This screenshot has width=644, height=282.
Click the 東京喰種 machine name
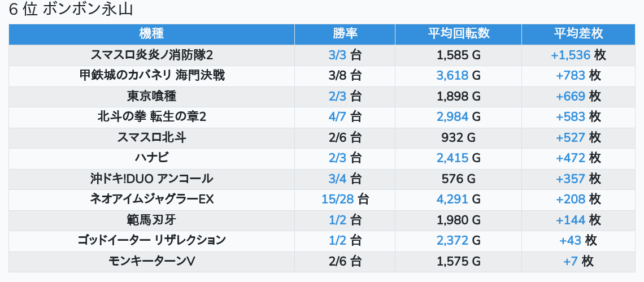(x=151, y=96)
